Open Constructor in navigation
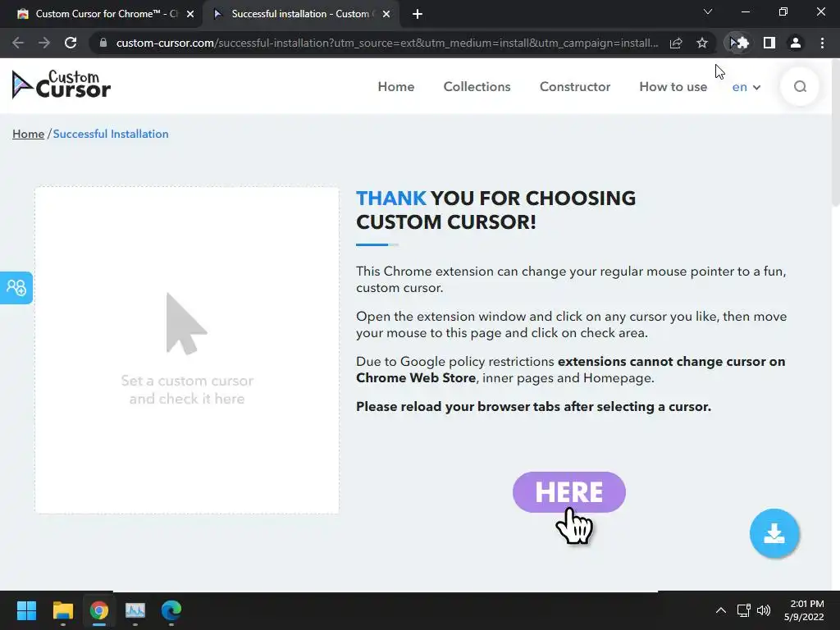This screenshot has height=630, width=840. coord(575,87)
